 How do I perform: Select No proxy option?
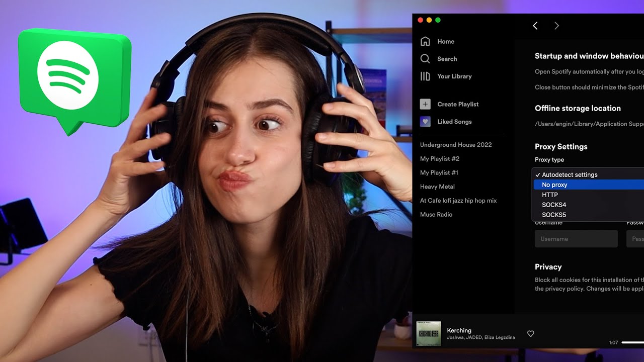tap(589, 185)
